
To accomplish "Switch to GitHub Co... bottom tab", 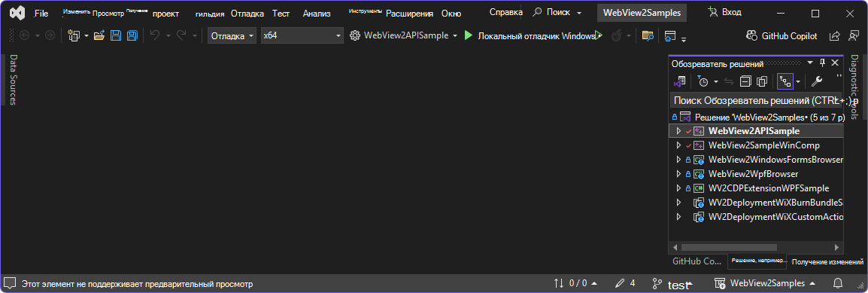I will click(x=697, y=261).
